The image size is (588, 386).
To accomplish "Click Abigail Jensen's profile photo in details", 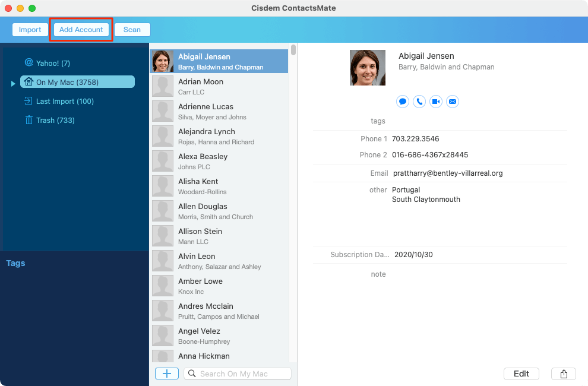I will click(x=367, y=67).
